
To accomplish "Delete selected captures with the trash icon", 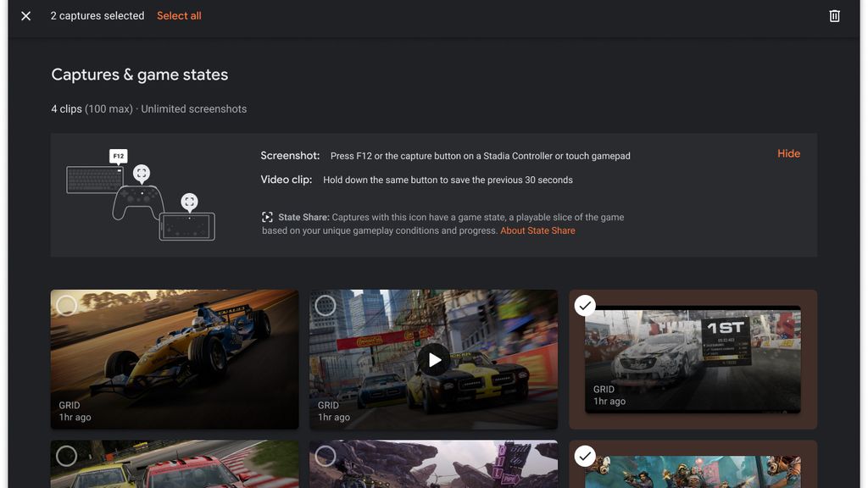I will [x=834, y=16].
